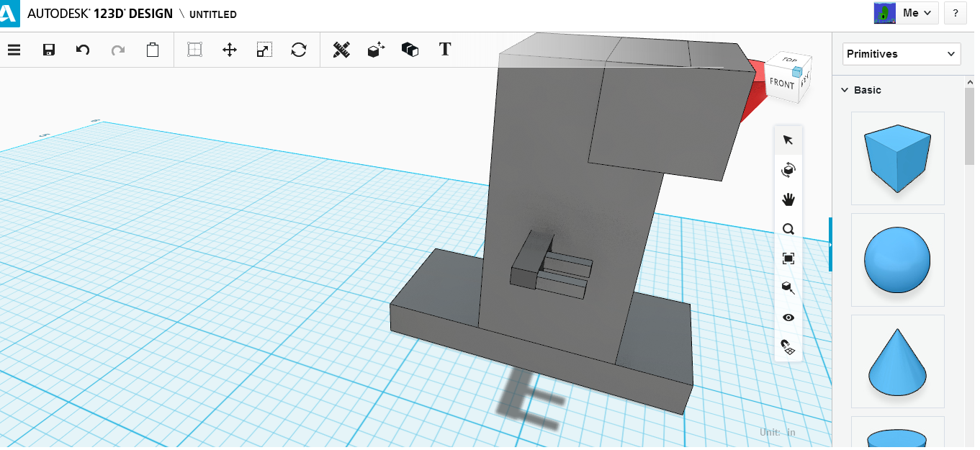Undo the last action
Screen dimensions: 980x450
point(83,50)
